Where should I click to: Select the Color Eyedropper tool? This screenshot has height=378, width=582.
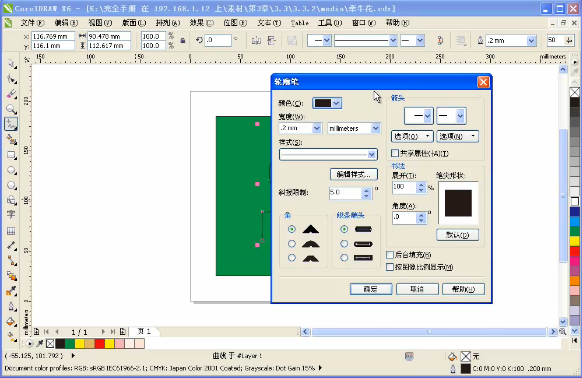[12, 291]
